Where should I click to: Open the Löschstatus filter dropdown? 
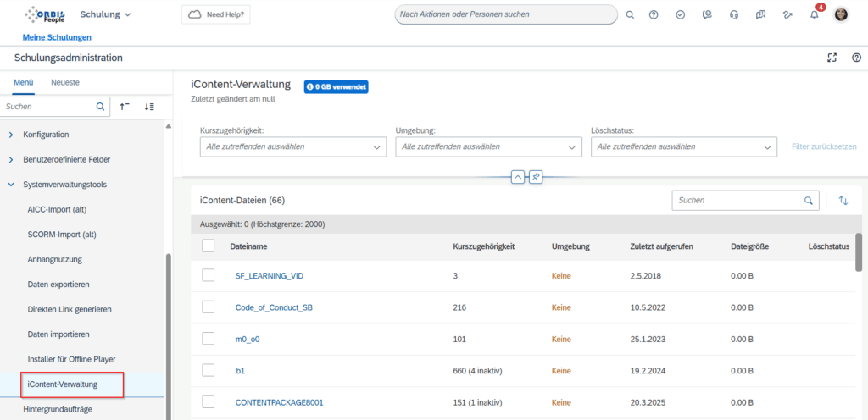coord(683,146)
